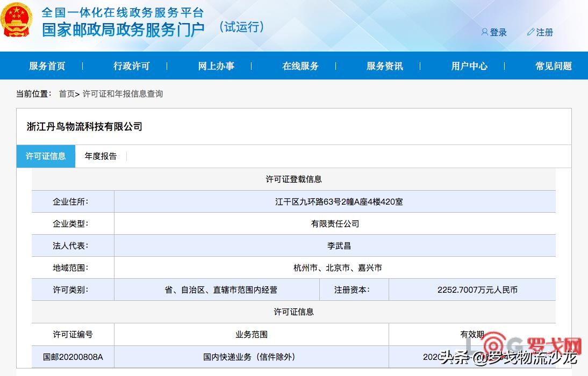This screenshot has height=376, width=588.
Task: Select 网上办事 in the navigation bar
Action: pyautogui.click(x=216, y=66)
